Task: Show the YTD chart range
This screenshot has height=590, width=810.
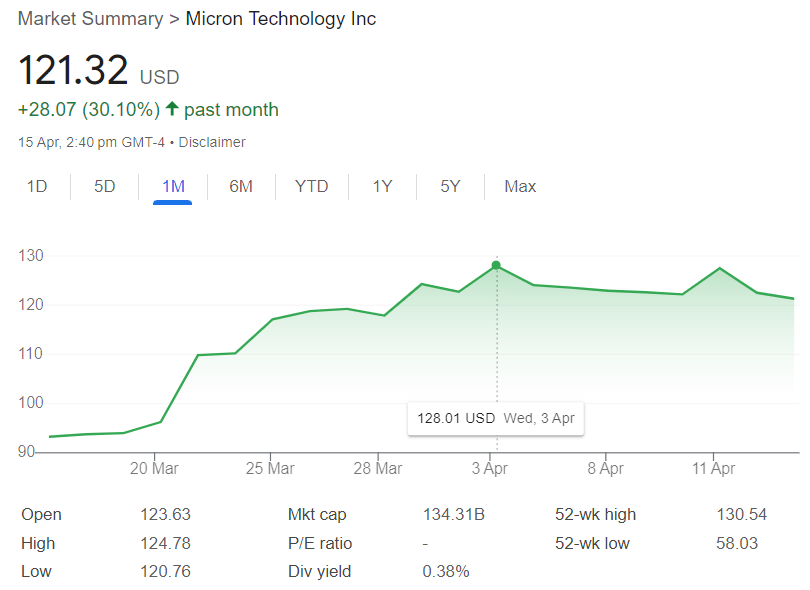Action: [312, 186]
